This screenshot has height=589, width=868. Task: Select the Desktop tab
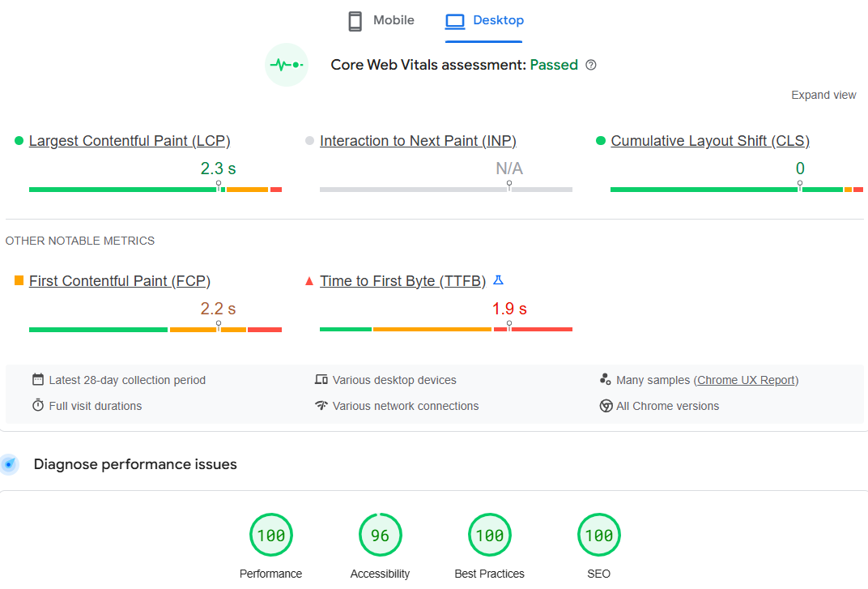(484, 21)
